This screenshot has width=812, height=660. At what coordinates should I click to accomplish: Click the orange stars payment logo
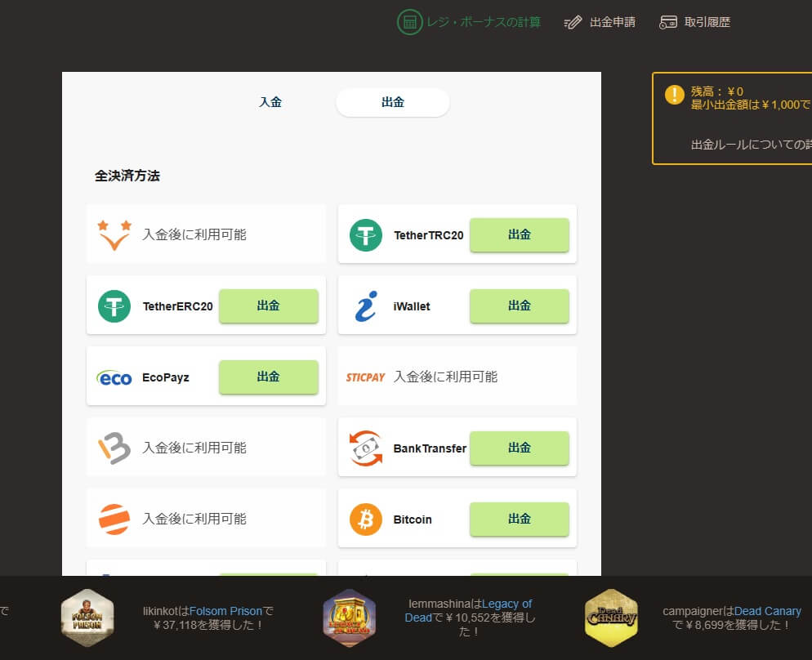114,235
